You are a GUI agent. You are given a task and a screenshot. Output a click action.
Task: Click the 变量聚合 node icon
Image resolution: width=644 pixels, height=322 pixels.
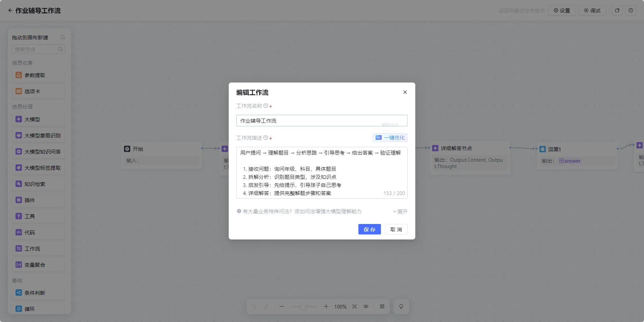coord(19,265)
